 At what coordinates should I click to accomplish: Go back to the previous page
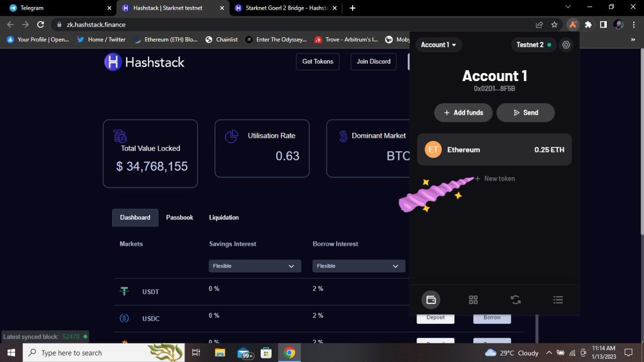10,25
